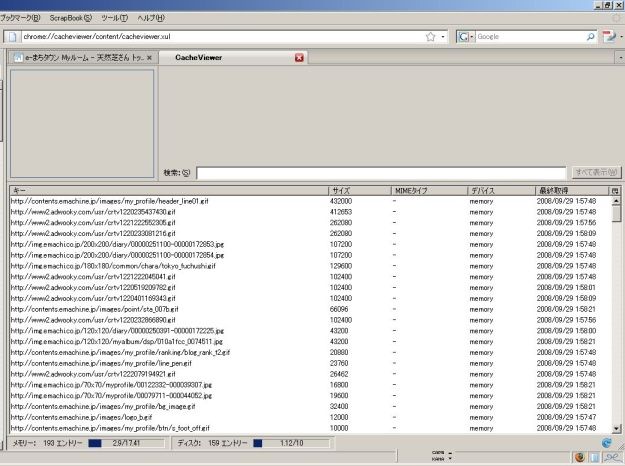Open the address bar history dropdown
This screenshot has width=625, height=466.
(x=442, y=36)
